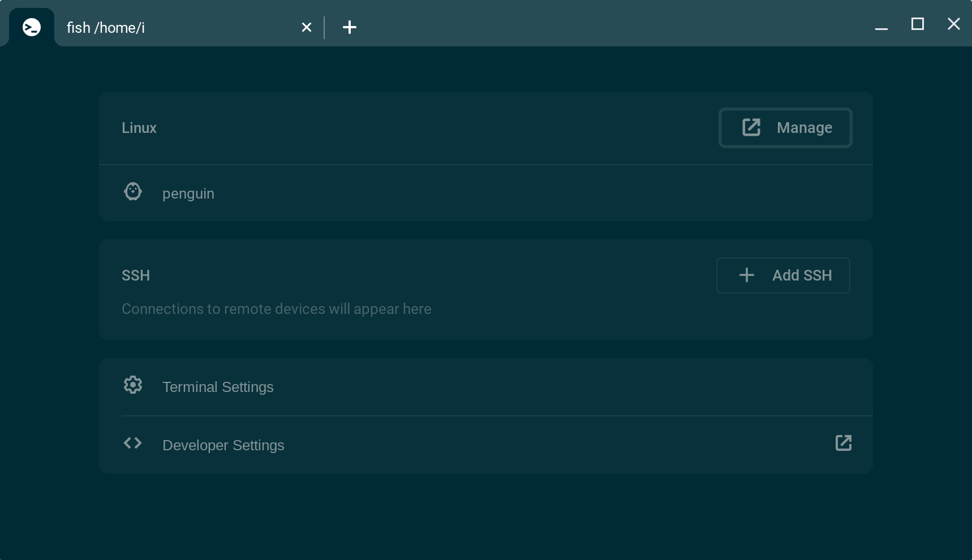Click the terminal icon on the active tab
The width and height of the screenshot is (972, 560).
pos(31,27)
